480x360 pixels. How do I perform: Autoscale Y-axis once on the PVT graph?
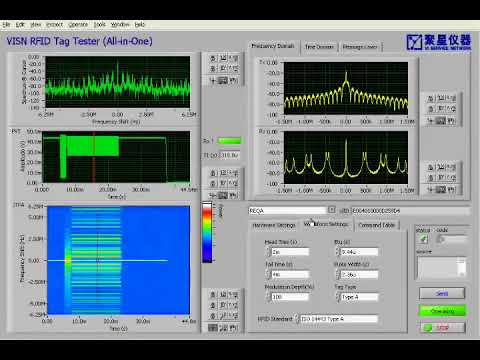click(x=223, y=183)
